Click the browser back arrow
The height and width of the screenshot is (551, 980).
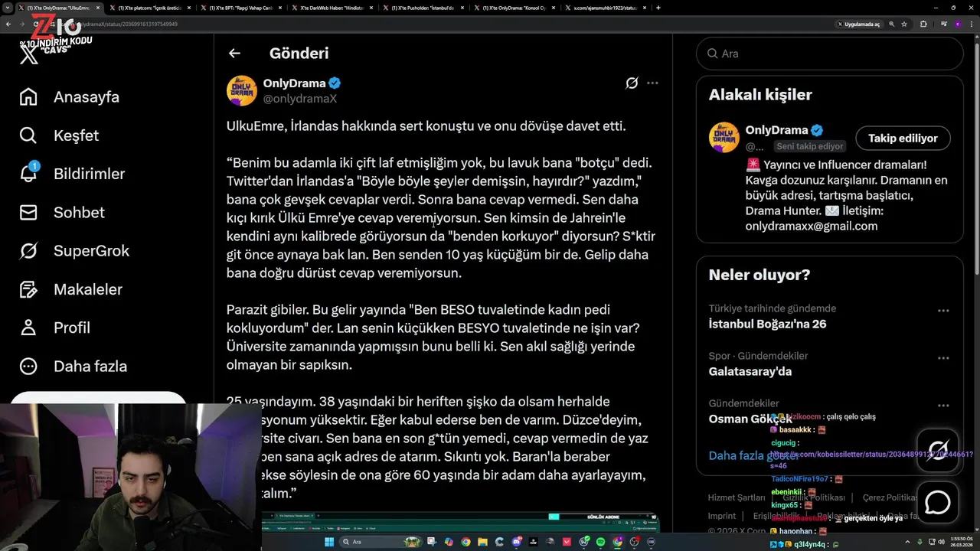(x=8, y=24)
